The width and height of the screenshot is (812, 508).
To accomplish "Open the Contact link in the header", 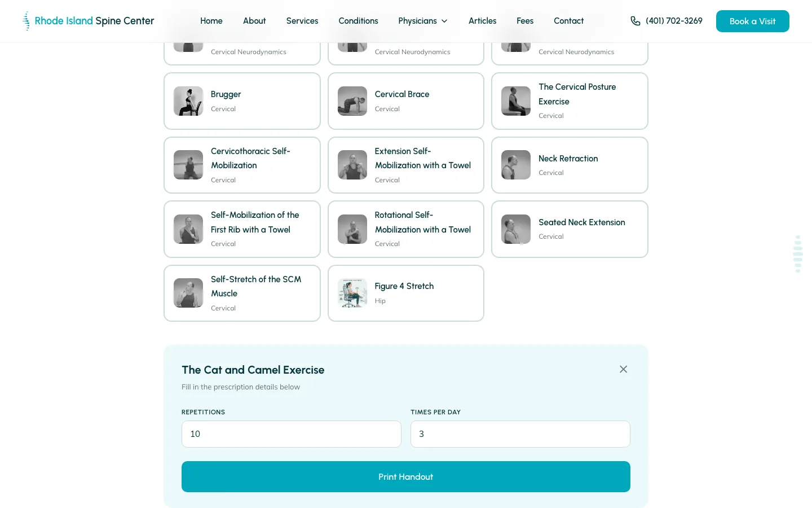I will 568,21.
